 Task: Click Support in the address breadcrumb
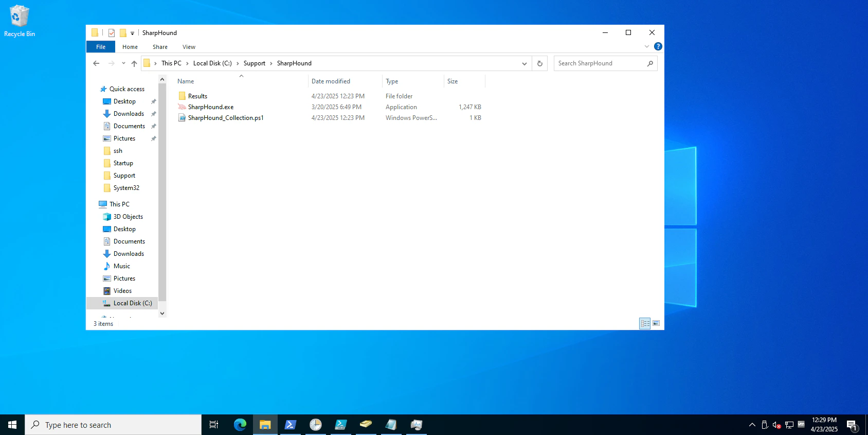coord(255,63)
